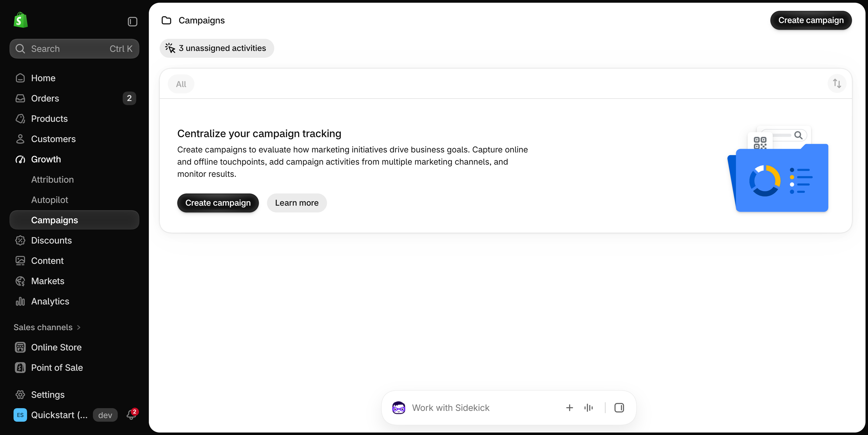
Task: Click the Growth gauge icon
Action: [x=20, y=159]
